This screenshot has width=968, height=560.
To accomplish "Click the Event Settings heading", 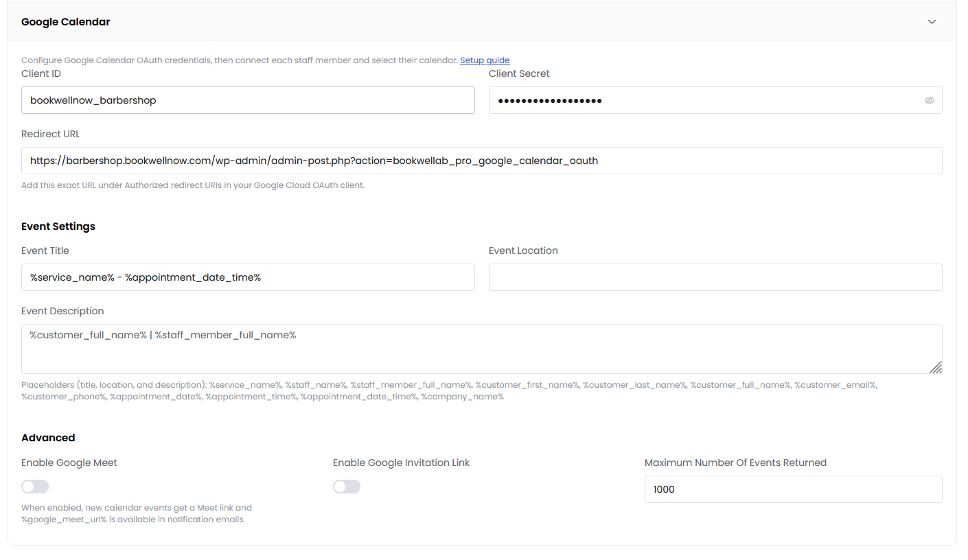I will click(x=58, y=226).
